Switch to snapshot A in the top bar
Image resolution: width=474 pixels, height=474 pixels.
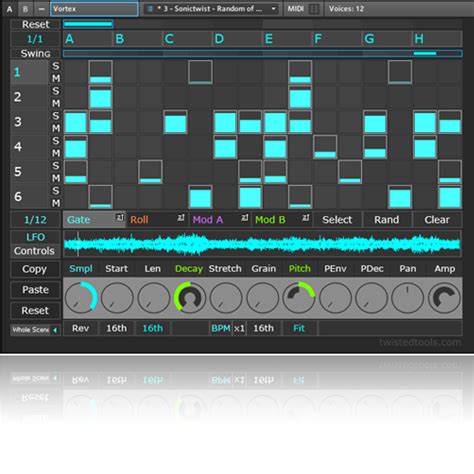tap(9, 9)
